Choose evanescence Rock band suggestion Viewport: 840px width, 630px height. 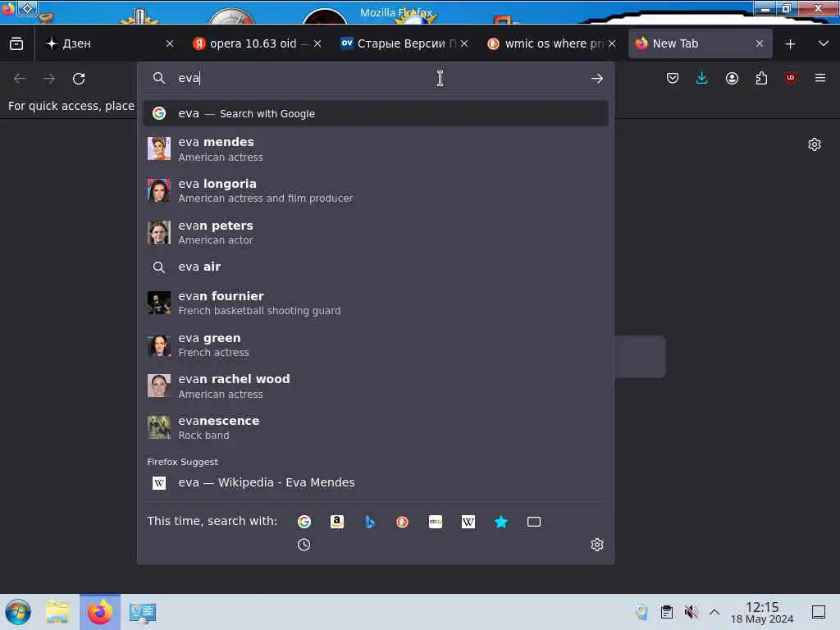(376, 427)
